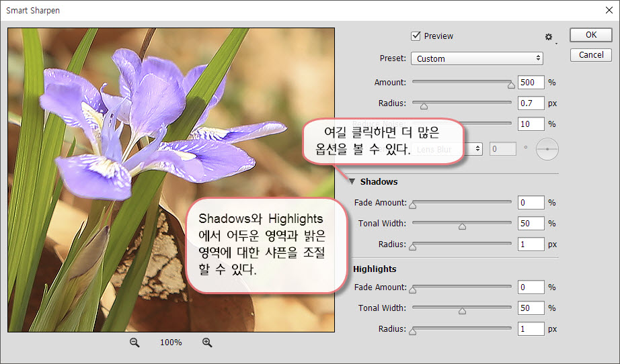Click the sharpen Radius slider handle
The width and height of the screenshot is (620, 364).
[x=424, y=106]
